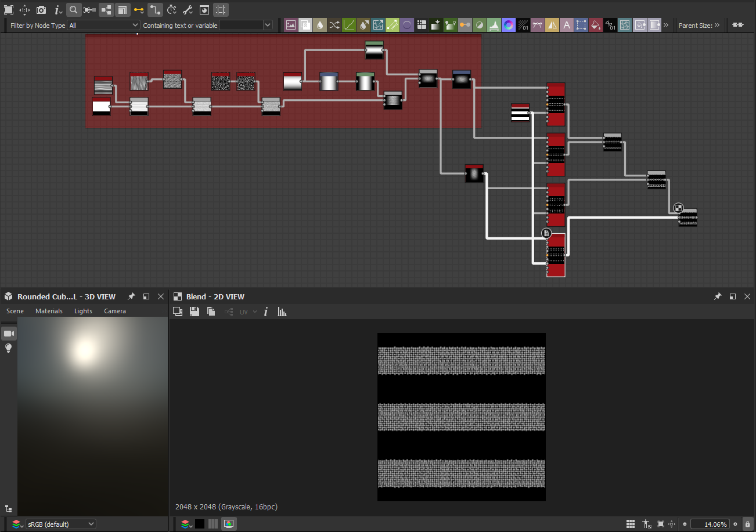The image size is (756, 532).
Task: Add an FX-Map node (grid icon)
Action: pyautogui.click(x=422, y=25)
